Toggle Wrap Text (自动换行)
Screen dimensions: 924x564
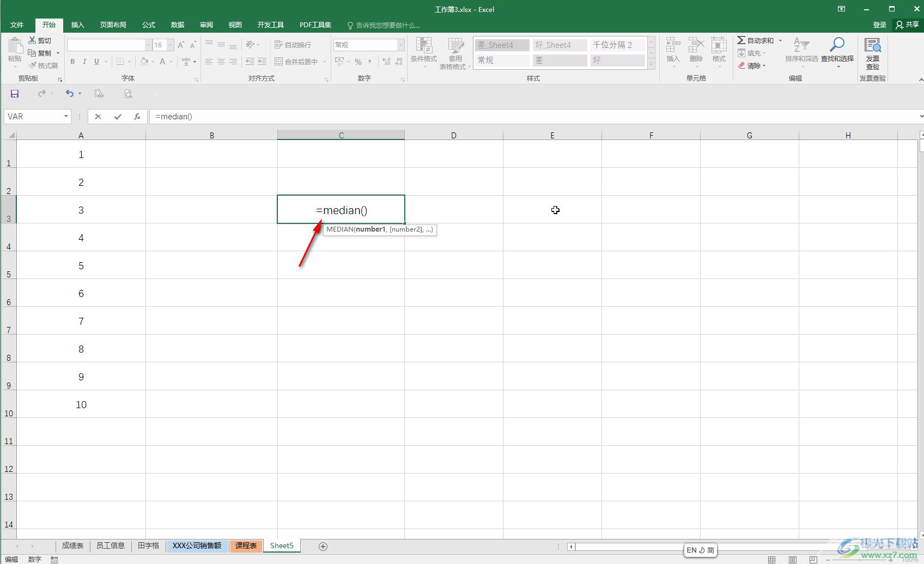tap(293, 45)
